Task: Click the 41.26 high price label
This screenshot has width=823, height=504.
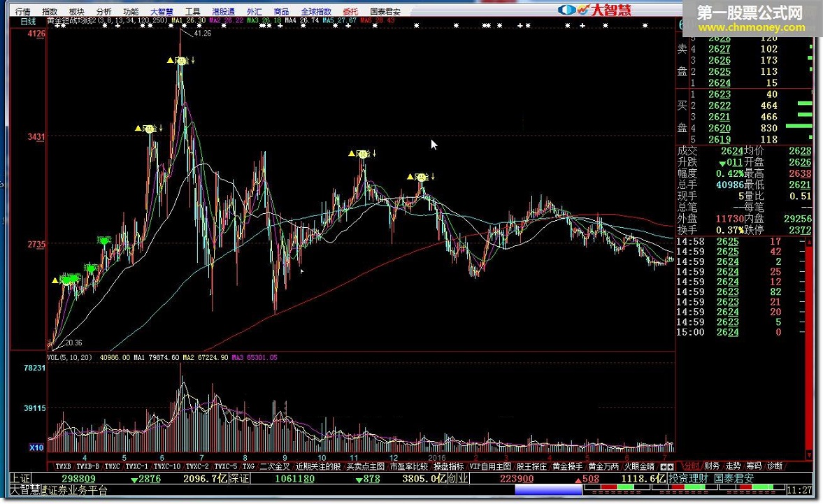Action: click(x=203, y=33)
